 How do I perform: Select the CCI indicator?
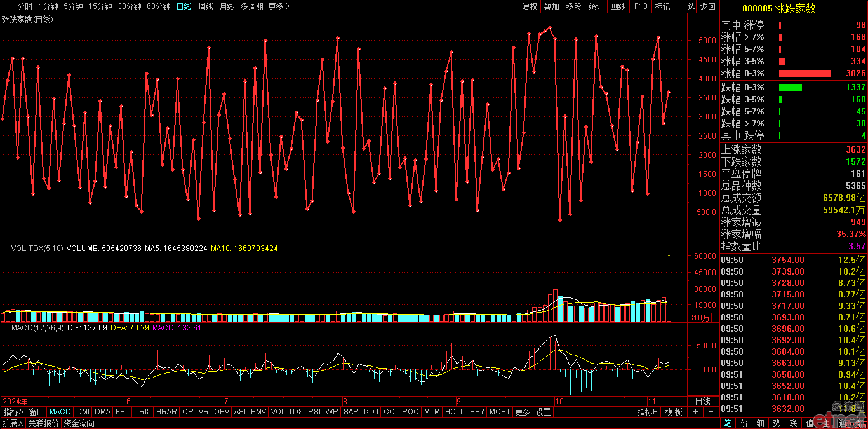pyautogui.click(x=390, y=412)
